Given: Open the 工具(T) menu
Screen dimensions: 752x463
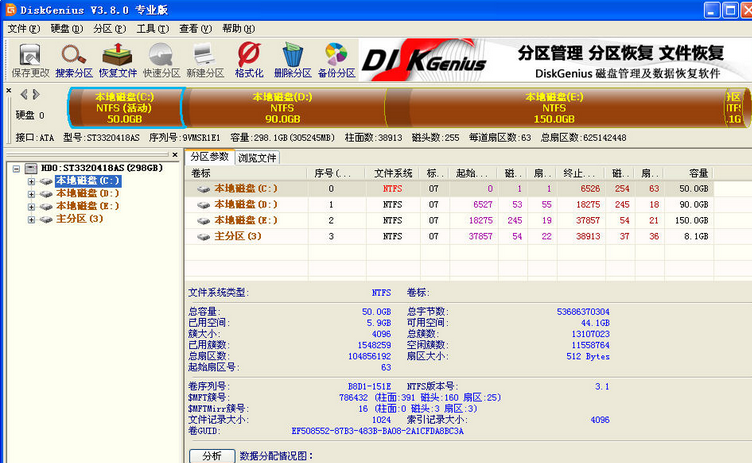Looking at the screenshot, I should pyautogui.click(x=152, y=29).
